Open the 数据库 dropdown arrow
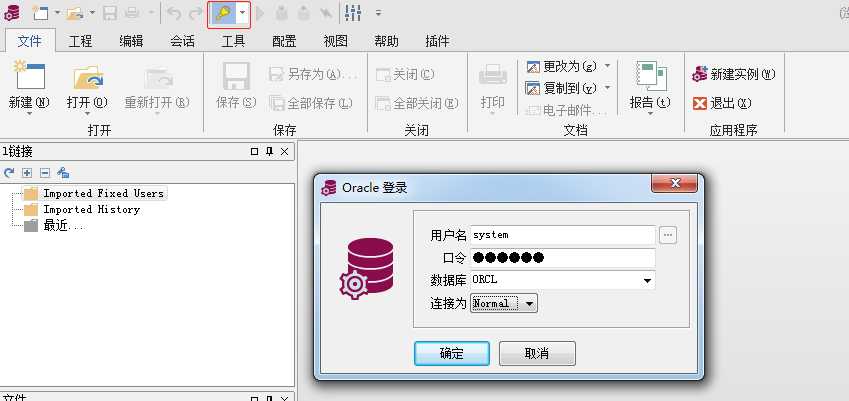Image resolution: width=849 pixels, height=401 pixels. [x=647, y=281]
